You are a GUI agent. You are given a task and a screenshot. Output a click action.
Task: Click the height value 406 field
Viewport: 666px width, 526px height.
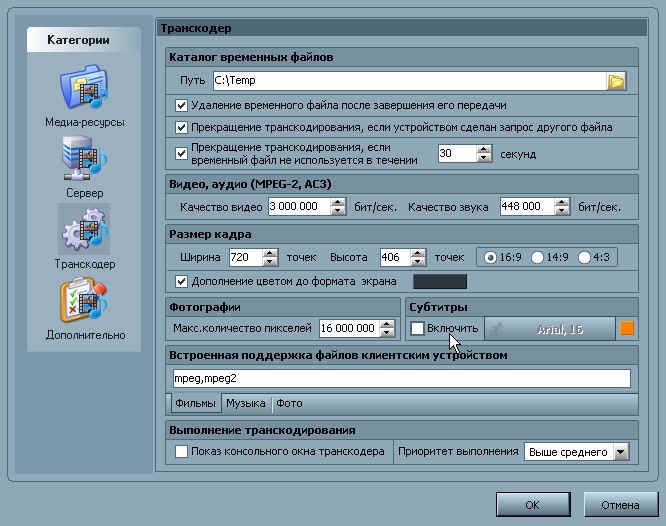point(395,257)
